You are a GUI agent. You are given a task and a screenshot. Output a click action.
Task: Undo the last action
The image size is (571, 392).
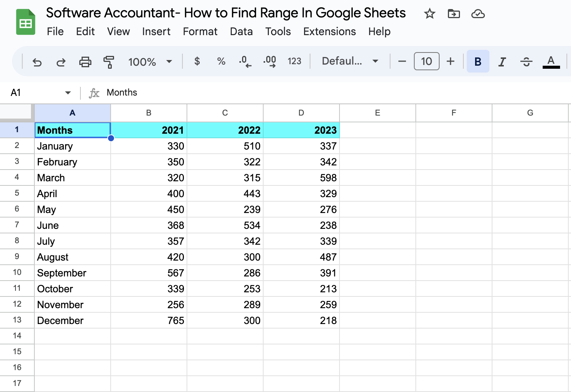click(x=37, y=62)
